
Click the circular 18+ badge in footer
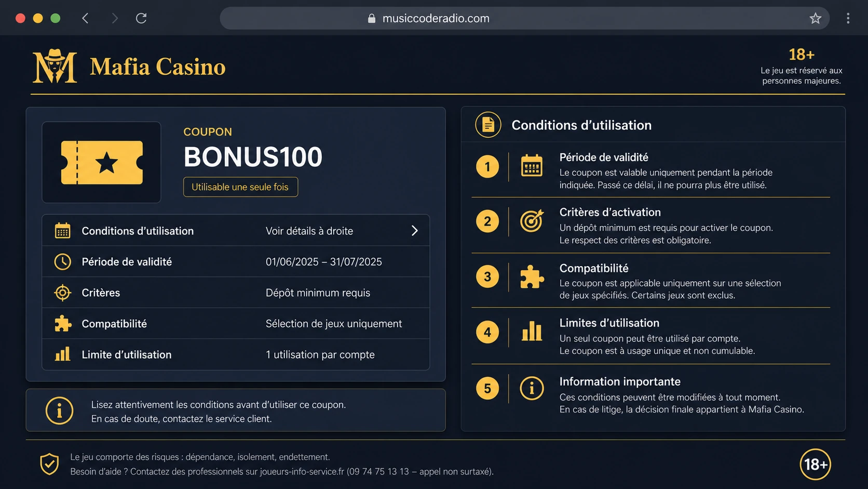[x=815, y=464]
